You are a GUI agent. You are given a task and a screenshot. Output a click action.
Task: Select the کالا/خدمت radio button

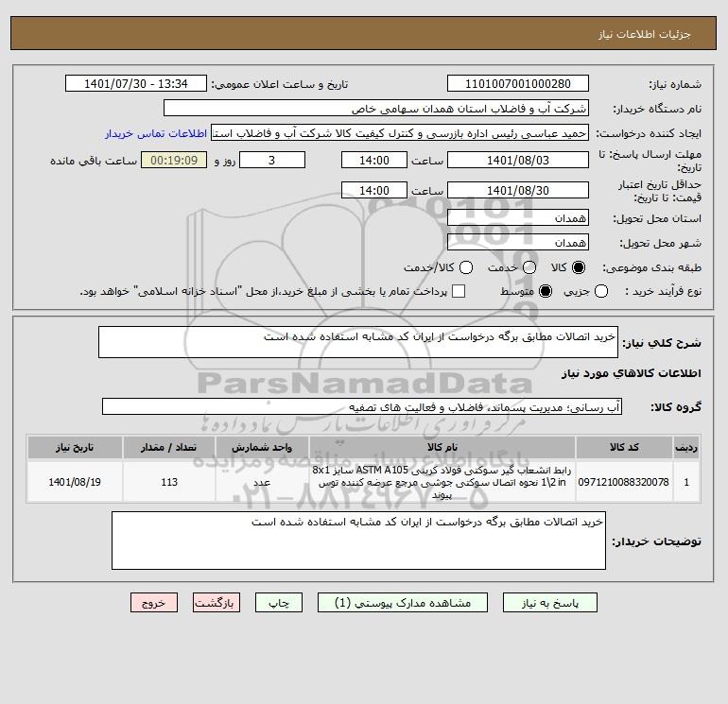466,267
